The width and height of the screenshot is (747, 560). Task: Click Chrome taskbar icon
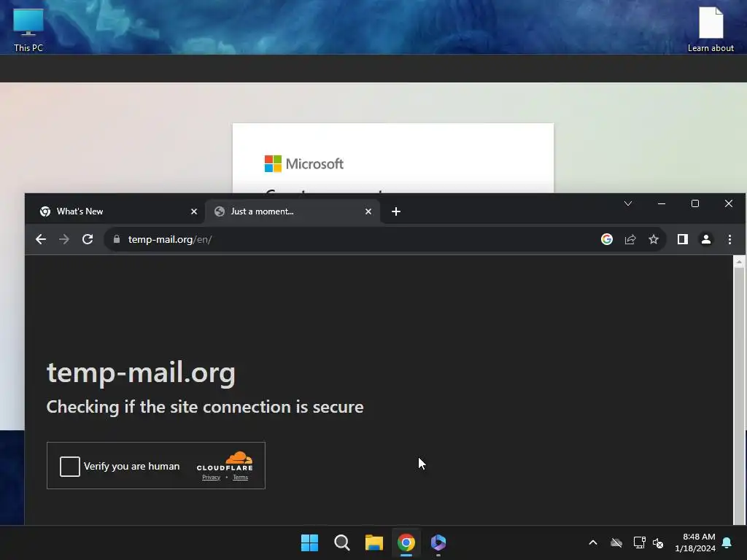click(x=406, y=542)
